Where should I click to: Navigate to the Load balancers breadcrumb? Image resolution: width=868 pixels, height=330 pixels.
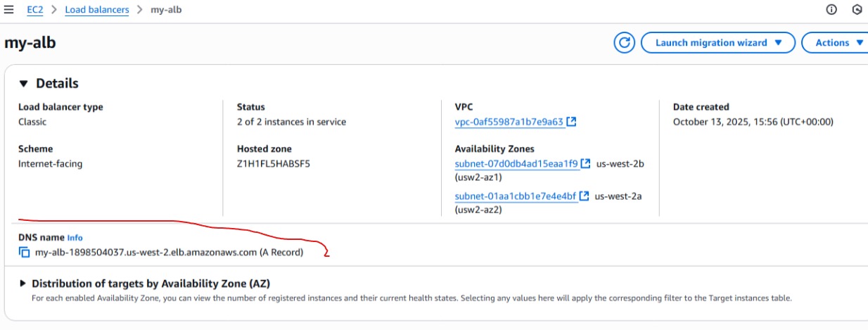97,10
